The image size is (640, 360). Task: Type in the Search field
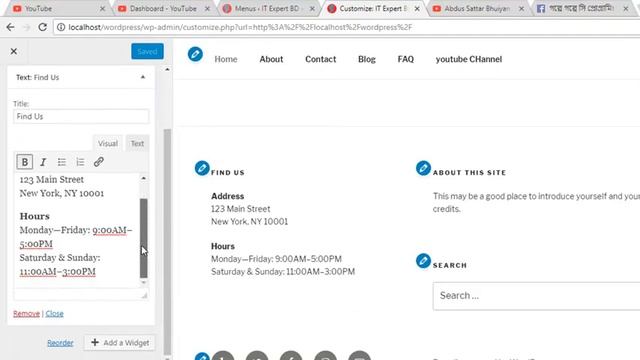[x=536, y=296]
